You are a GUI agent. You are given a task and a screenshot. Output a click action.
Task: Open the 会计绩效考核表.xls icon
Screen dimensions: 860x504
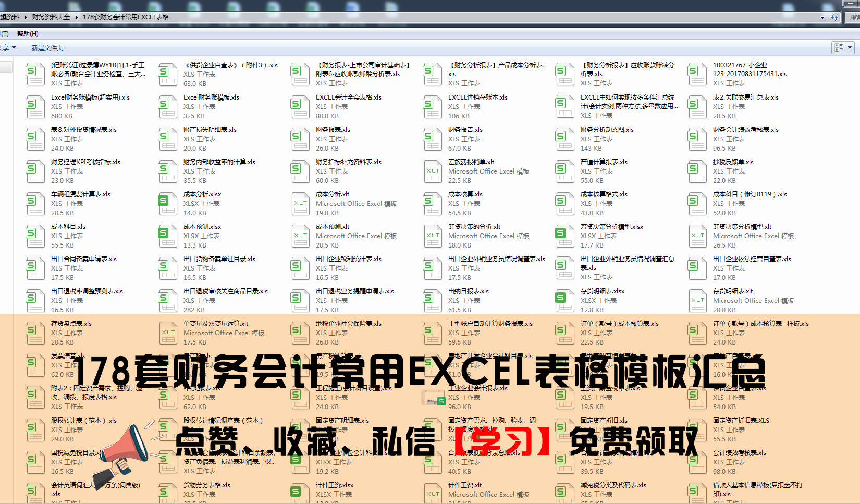[x=697, y=462]
